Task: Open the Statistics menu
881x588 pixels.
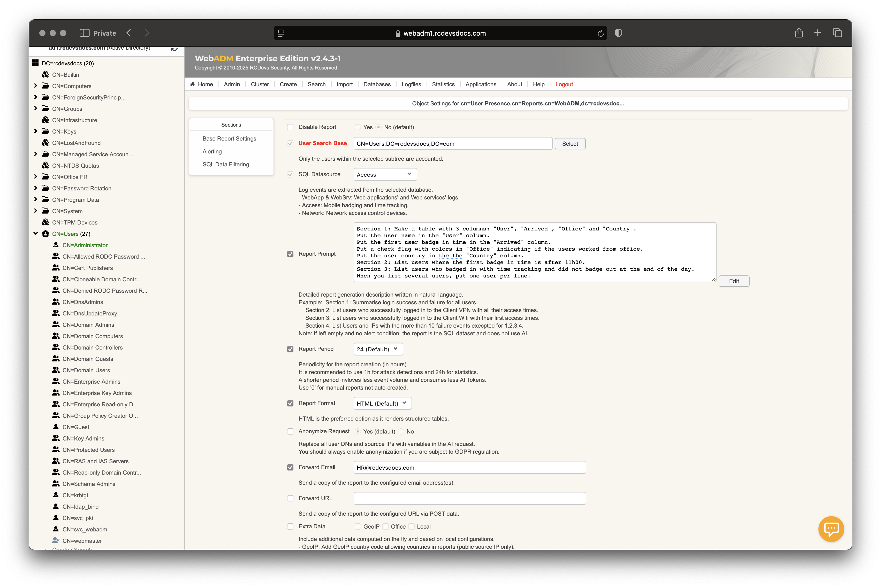Action: coord(443,84)
